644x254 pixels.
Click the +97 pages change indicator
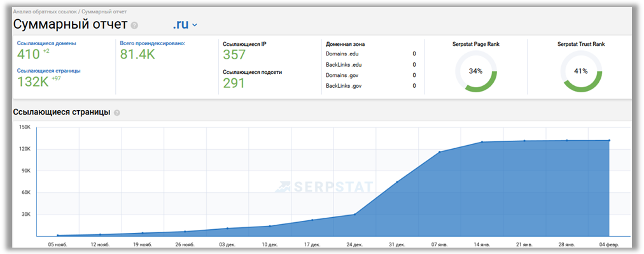[x=56, y=78]
